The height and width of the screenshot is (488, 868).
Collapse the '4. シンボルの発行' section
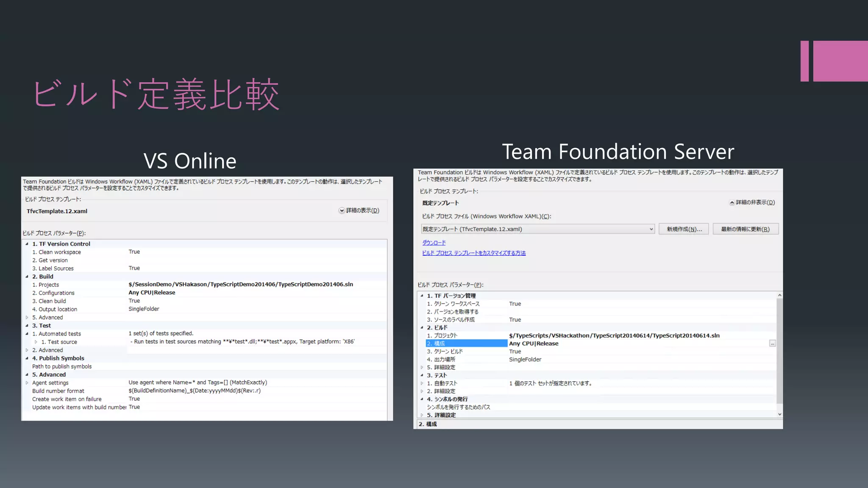click(422, 399)
